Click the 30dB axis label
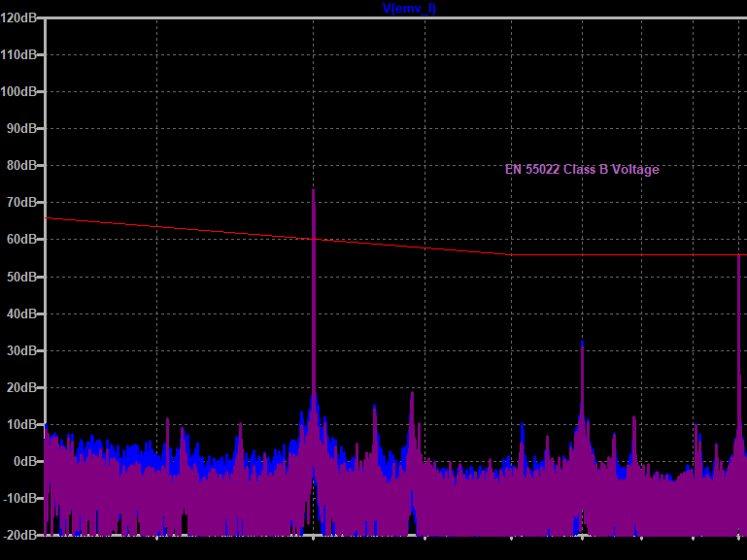 tap(21, 350)
